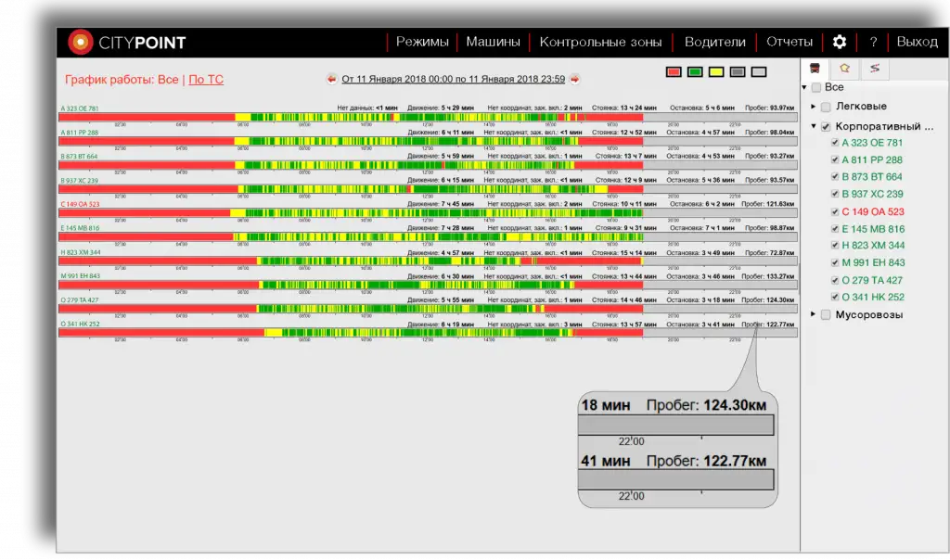This screenshot has height=560, width=950.
Task: Click the yellow legend color swatch
Action: click(x=716, y=71)
